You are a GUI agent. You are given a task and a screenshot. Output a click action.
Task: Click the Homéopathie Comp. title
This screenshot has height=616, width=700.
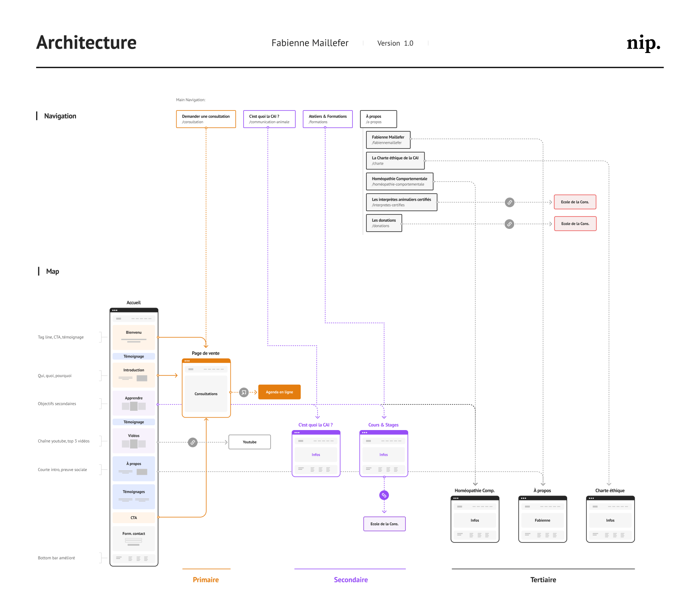(474, 491)
